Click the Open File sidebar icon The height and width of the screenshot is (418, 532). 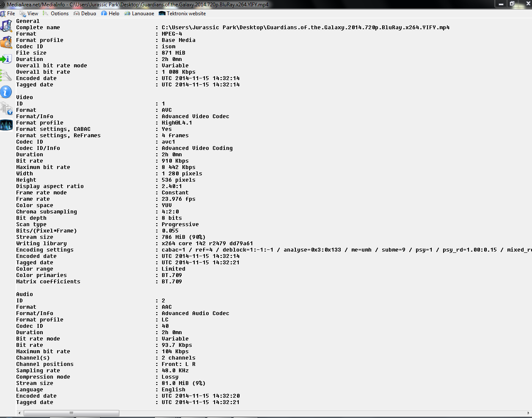6,25
